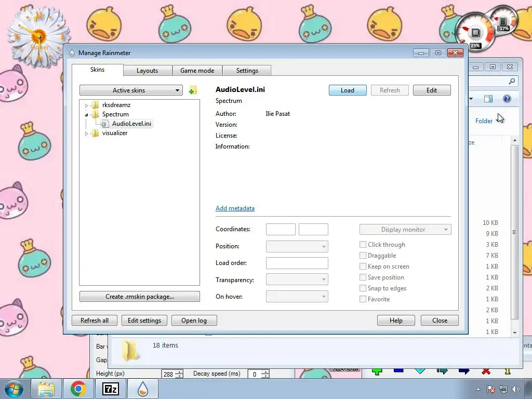This screenshot has height=399, width=532.
Task: Toggle the Draggable checkbox
Action: [x=363, y=255]
